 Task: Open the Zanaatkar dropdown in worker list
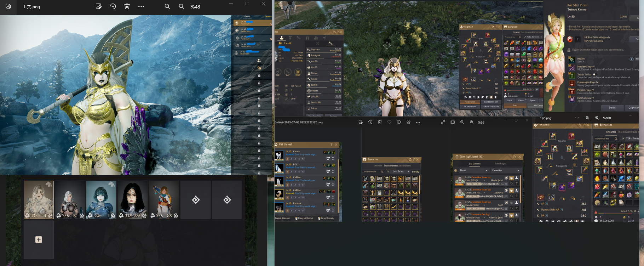tap(506, 170)
